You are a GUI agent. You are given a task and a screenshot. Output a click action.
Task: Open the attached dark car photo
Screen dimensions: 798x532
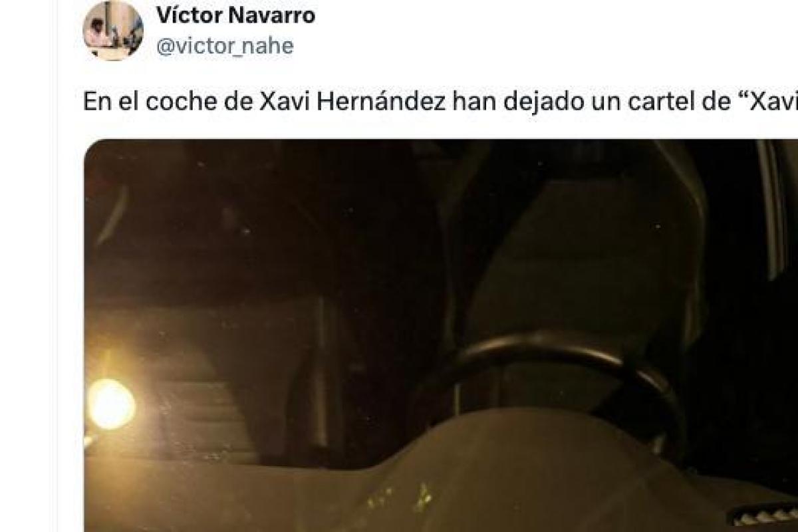coord(441,336)
